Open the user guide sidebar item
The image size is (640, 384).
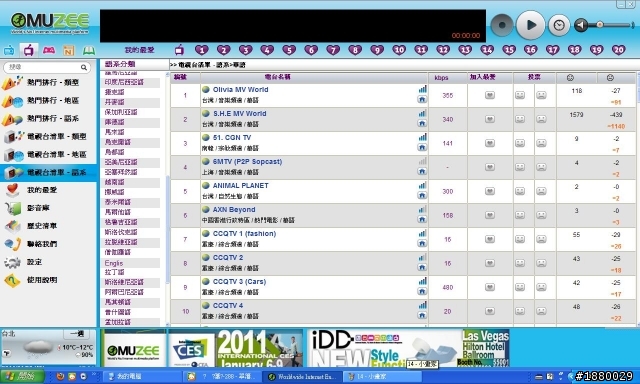(x=48, y=280)
